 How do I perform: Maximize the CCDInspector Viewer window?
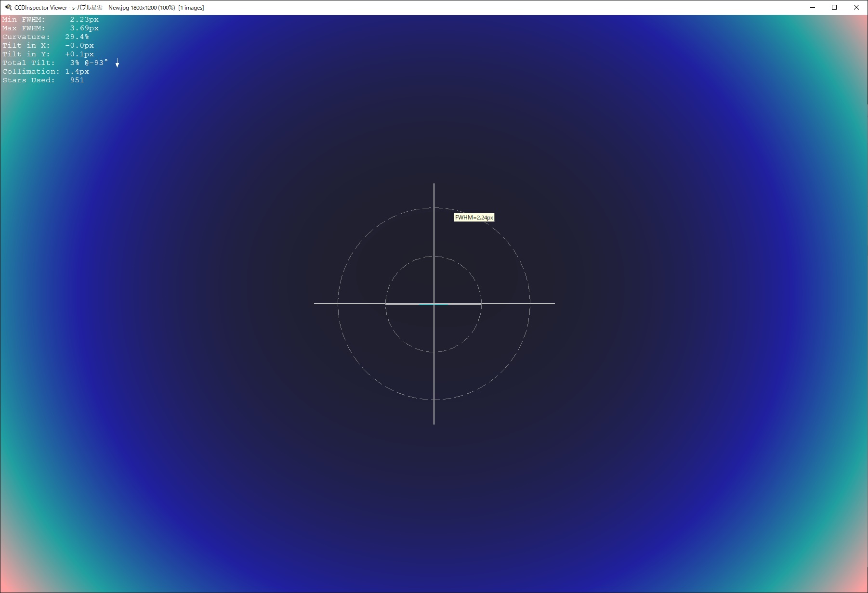point(834,8)
